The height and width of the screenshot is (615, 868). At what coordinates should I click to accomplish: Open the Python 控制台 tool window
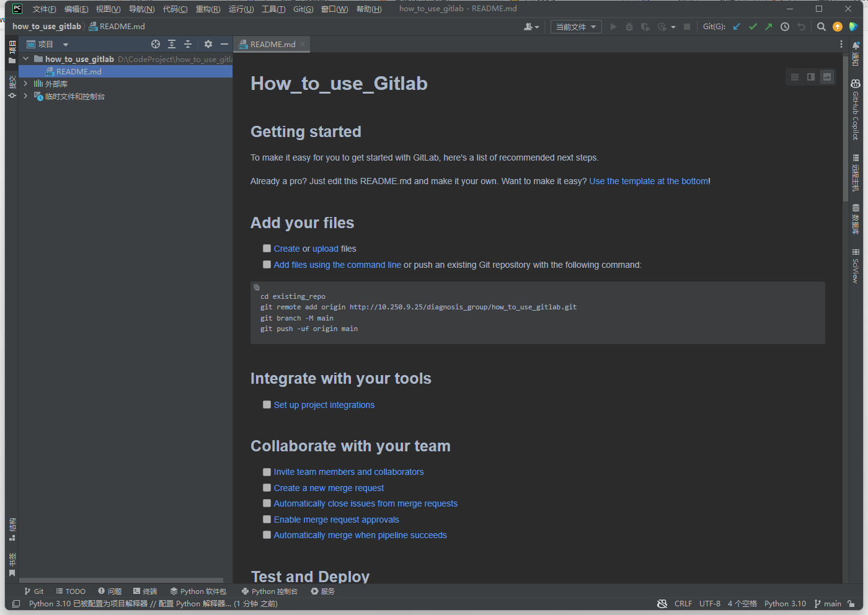tap(270, 591)
